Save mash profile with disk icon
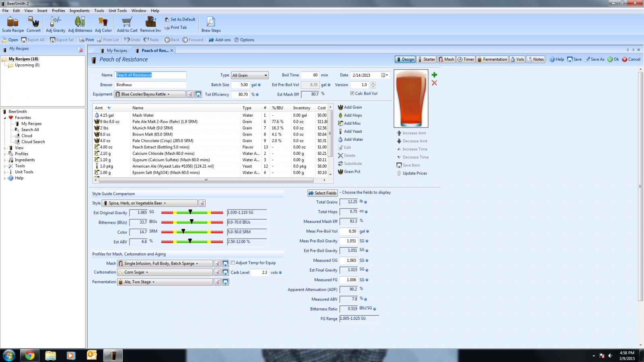Viewport: 644px width, 362px height. pyautogui.click(x=225, y=263)
